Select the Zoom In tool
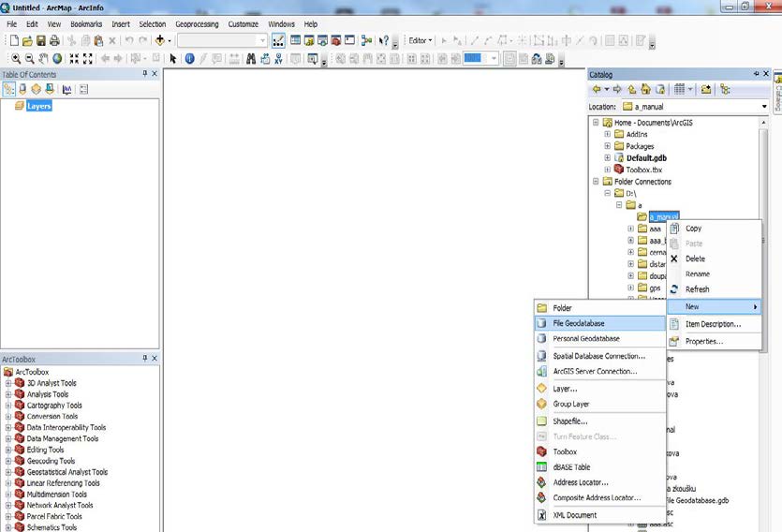This screenshot has height=532, width=782. [x=16, y=59]
